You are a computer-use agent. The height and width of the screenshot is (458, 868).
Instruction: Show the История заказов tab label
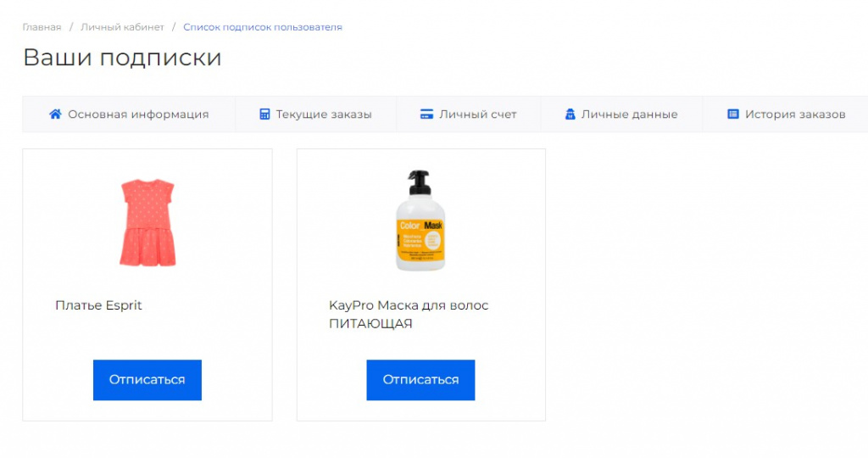coord(795,114)
